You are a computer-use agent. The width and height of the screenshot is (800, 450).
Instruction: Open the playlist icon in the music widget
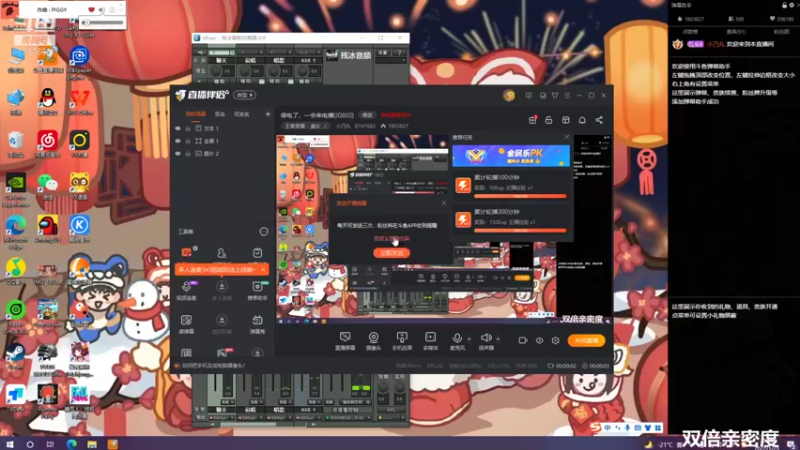pyautogui.click(x=112, y=10)
